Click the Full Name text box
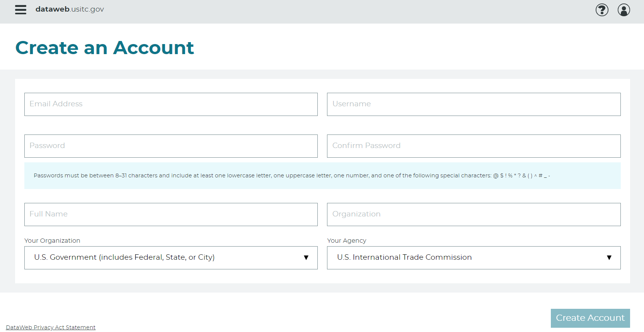This screenshot has width=644, height=332. (x=171, y=215)
